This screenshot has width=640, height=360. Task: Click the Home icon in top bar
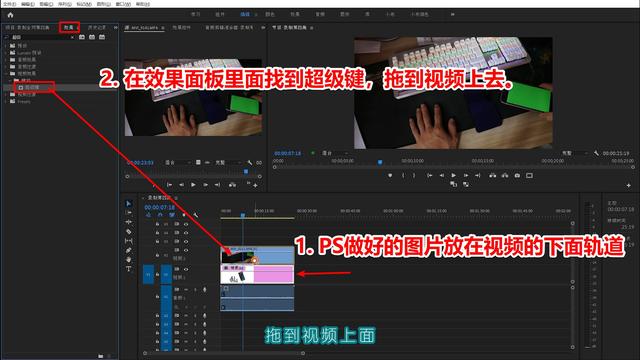11,15
